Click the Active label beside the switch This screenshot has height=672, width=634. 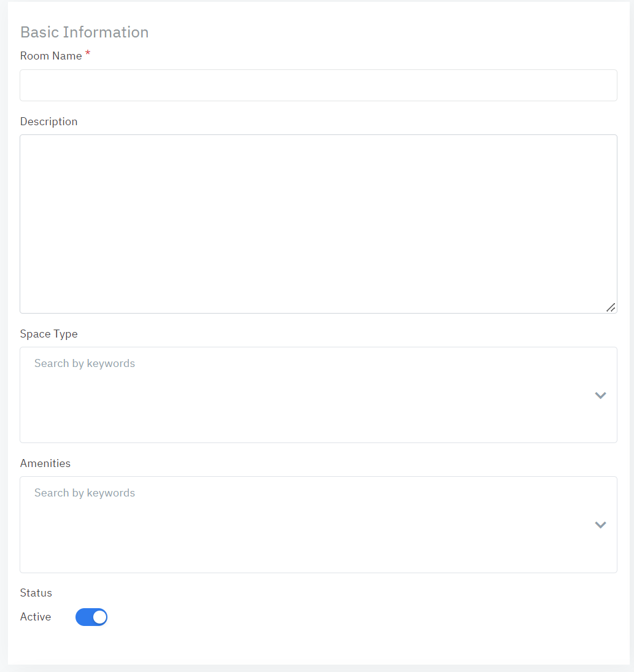click(x=36, y=617)
